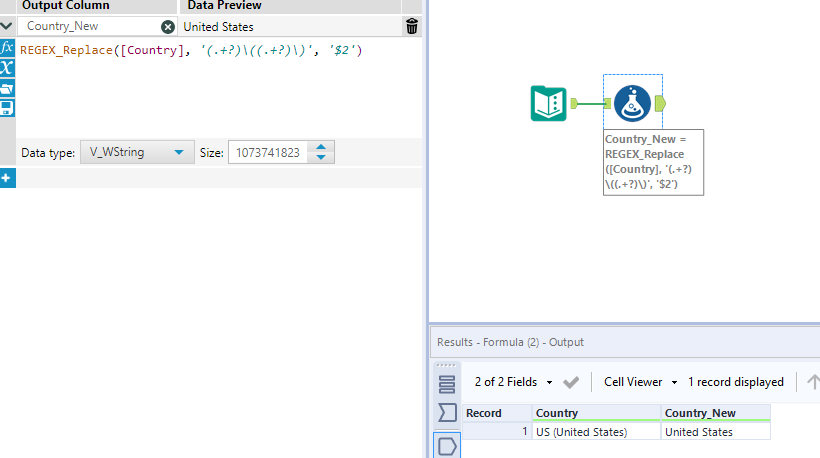The width and height of the screenshot is (820, 458).
Task: Open the Cell Viewer dropdown
Action: (641, 382)
